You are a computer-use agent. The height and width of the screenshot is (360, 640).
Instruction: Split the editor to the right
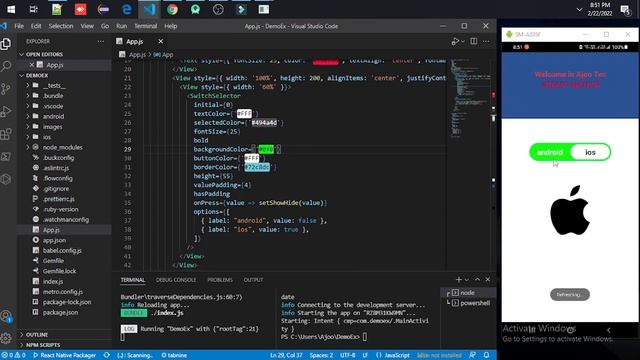click(473, 41)
